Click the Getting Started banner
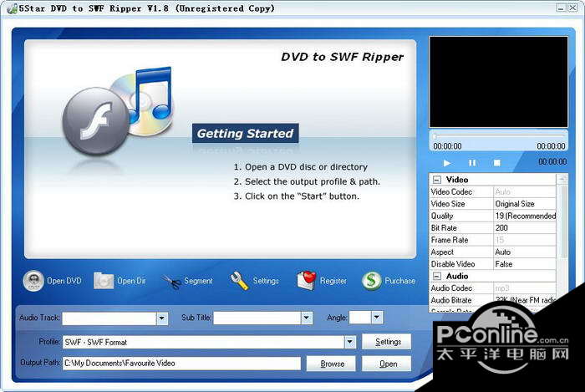This screenshot has height=392, width=585. point(245,133)
